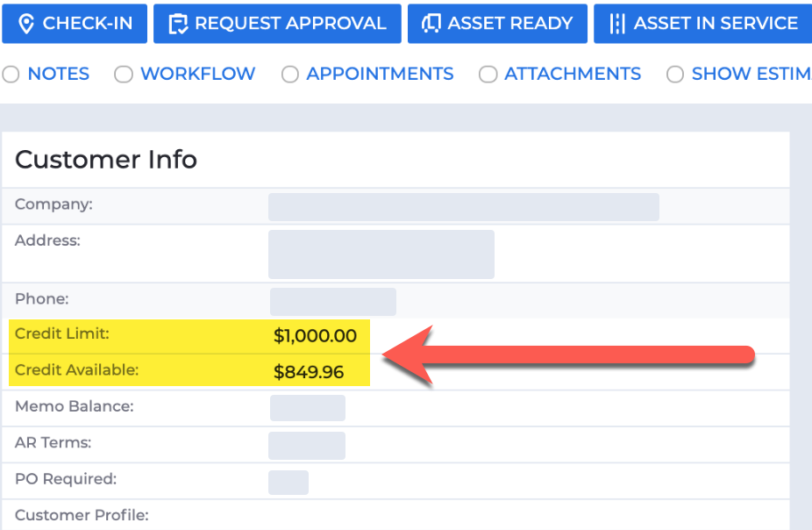
Task: Click the Request Approval clipboard icon
Action: coord(178,24)
